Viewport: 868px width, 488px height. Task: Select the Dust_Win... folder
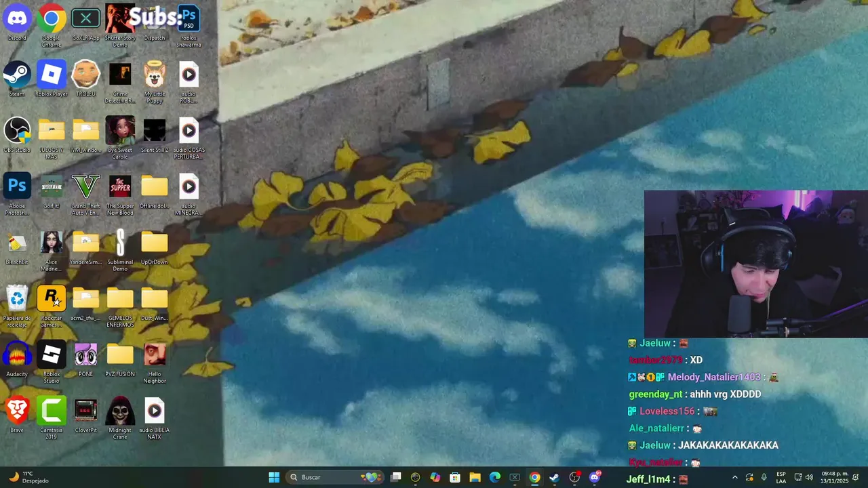click(155, 303)
